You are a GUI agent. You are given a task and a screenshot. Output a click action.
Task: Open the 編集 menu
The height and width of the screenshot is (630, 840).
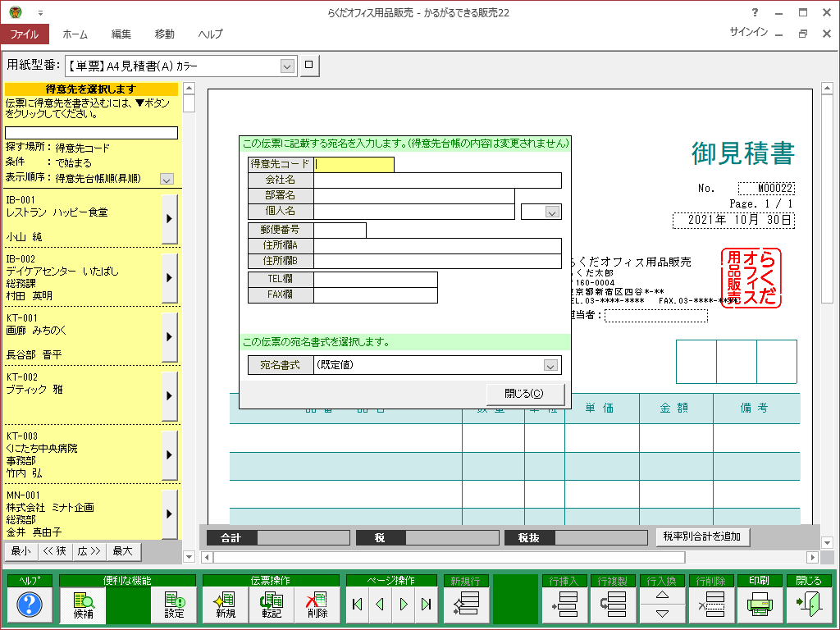(121, 34)
